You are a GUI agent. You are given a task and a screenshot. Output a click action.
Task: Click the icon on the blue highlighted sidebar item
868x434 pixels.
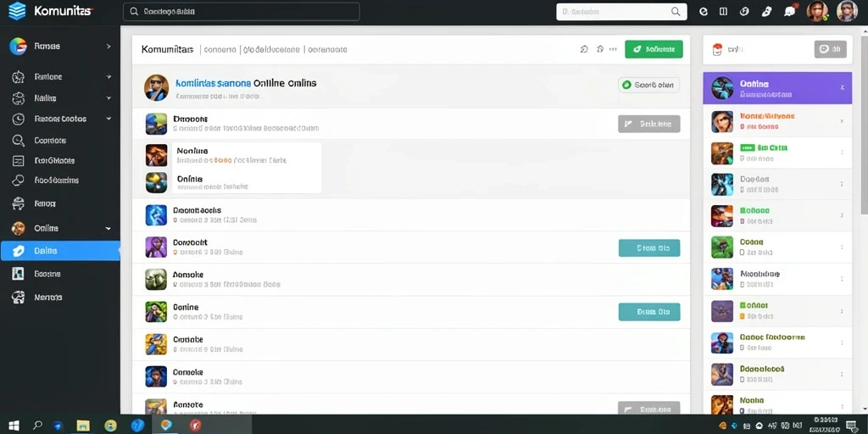point(19,251)
